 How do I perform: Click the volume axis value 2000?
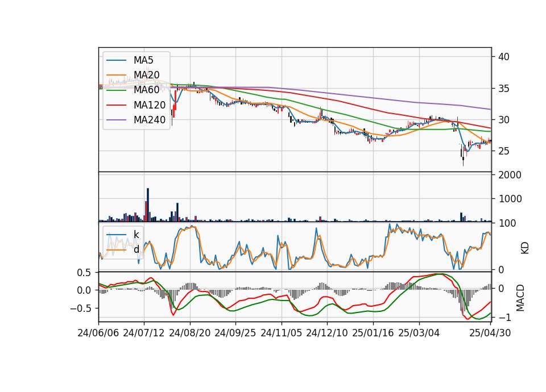[x=510, y=175]
